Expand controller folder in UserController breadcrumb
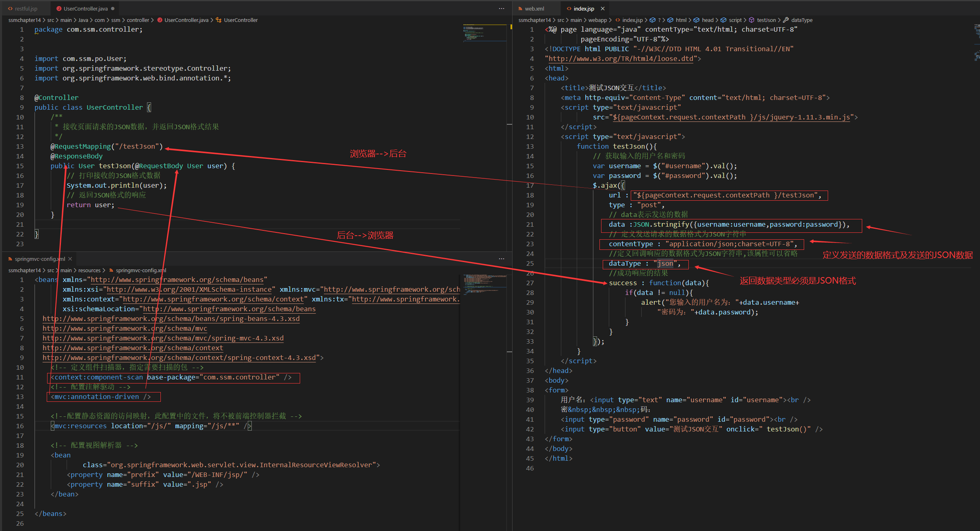 pyautogui.click(x=138, y=20)
